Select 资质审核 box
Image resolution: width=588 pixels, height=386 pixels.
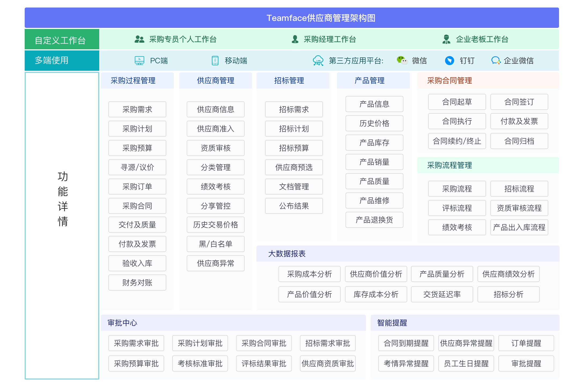216,148
